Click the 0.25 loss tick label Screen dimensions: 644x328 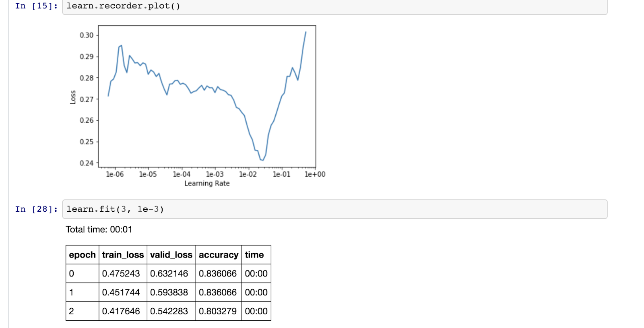[x=87, y=142]
